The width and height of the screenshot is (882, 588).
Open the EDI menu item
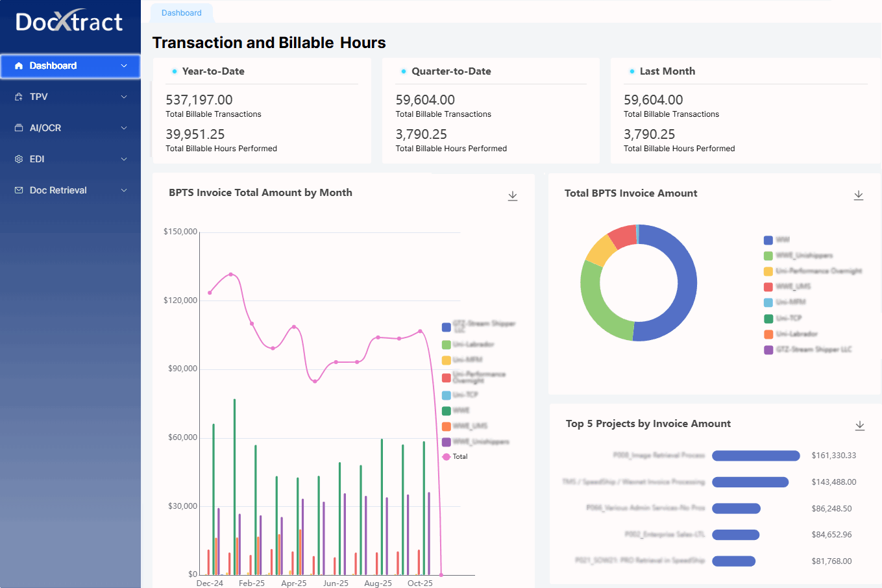(x=37, y=159)
